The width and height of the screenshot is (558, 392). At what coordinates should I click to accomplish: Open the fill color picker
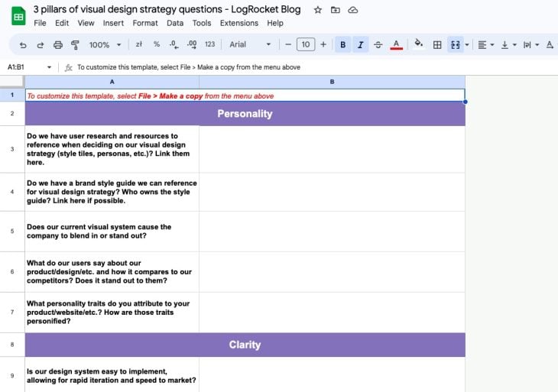(x=419, y=44)
